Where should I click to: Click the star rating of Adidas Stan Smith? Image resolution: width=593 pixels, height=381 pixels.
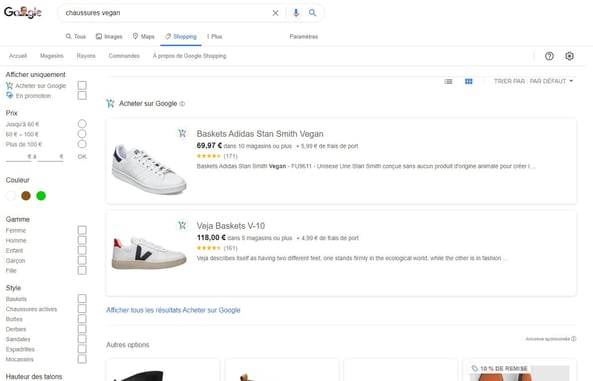(x=208, y=156)
